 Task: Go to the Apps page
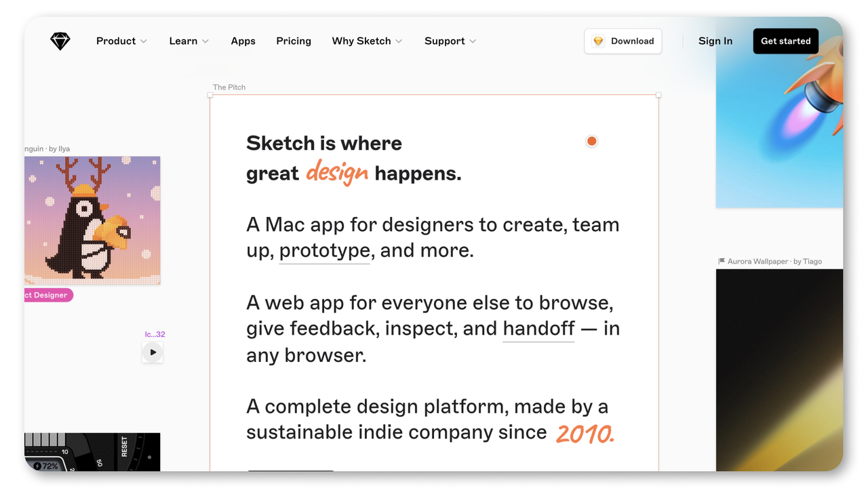pyautogui.click(x=243, y=41)
